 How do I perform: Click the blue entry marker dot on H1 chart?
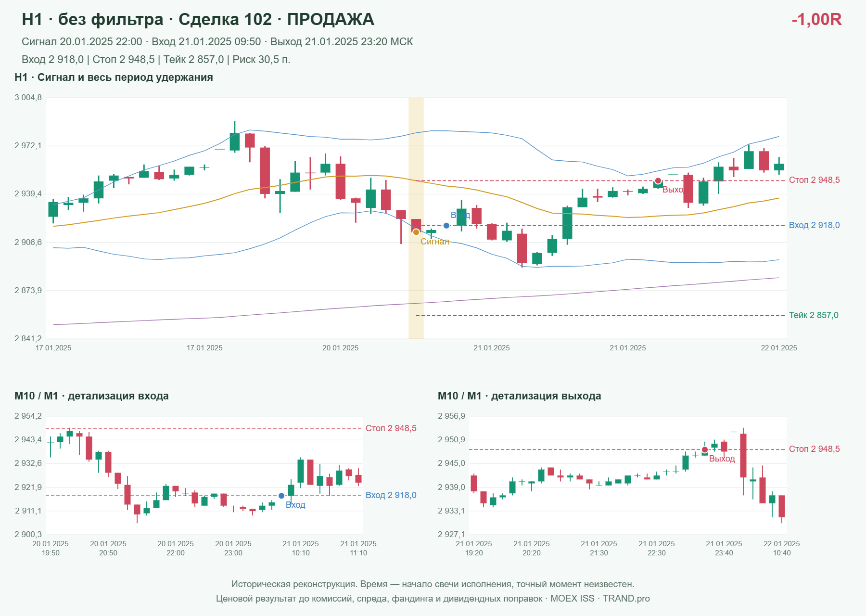point(446,225)
